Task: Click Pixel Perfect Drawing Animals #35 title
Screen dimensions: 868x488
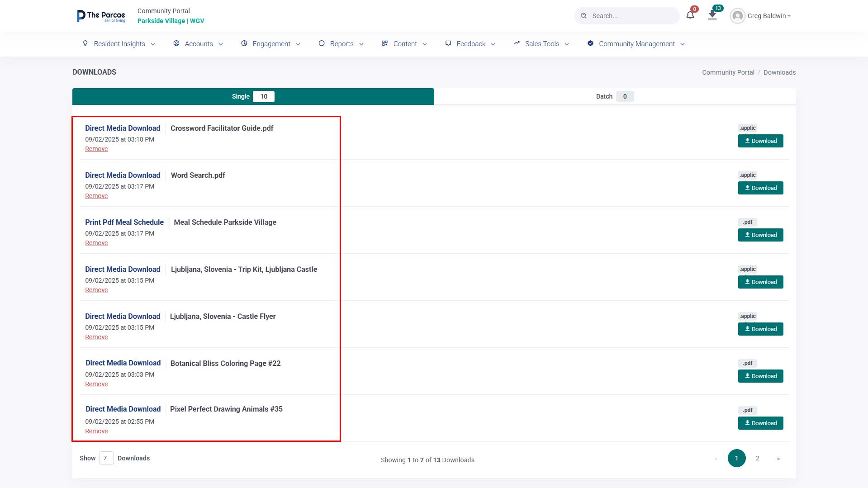Action: tap(226, 409)
